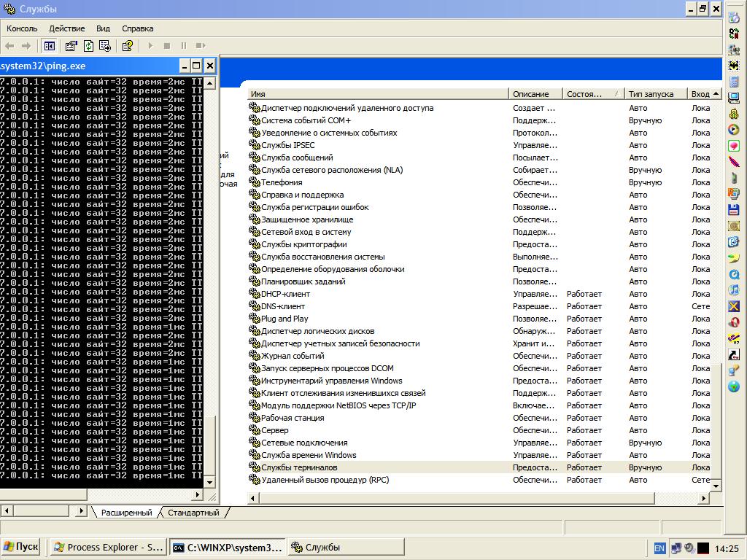Click the gear icon beside Plug and Play
Viewport: 747px width, 560px height.
pos(255,318)
